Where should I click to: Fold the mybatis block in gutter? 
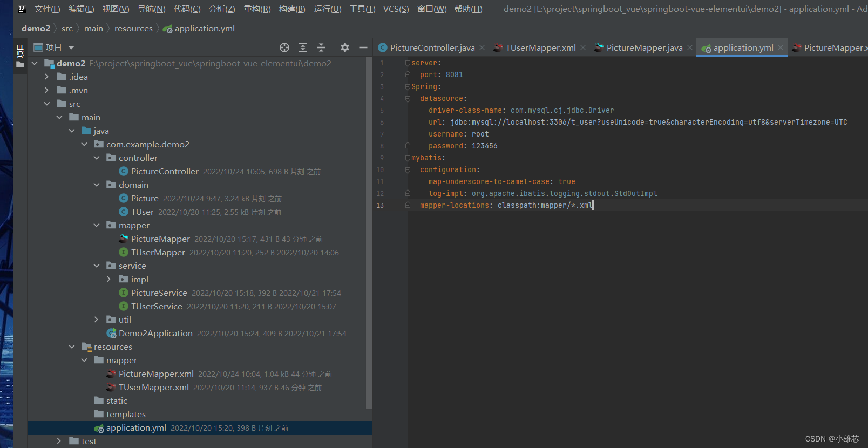coord(408,158)
